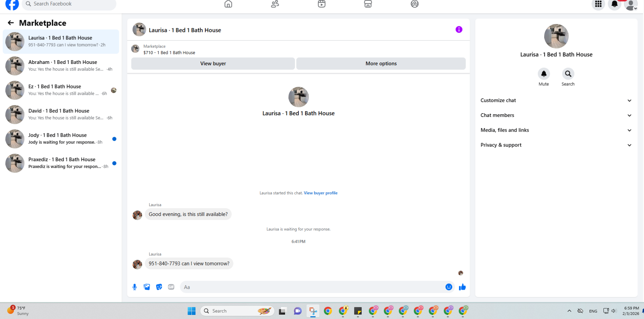Open Laurisa conversation in chat list
The width and height of the screenshot is (644, 319).
(x=61, y=41)
